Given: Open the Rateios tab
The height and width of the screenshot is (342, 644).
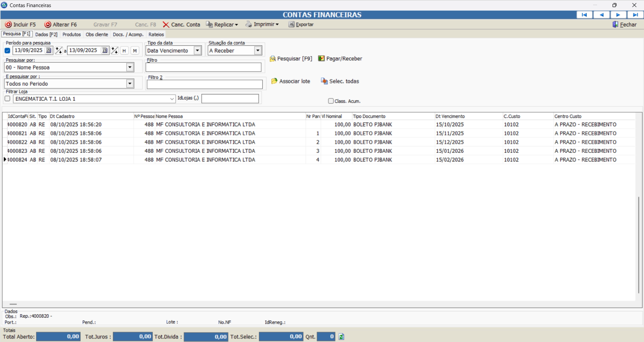Looking at the screenshot, I should point(156,34).
